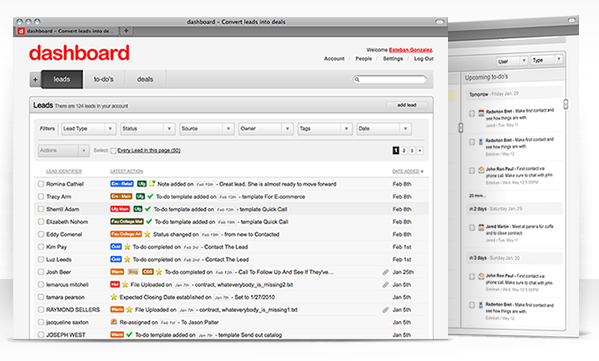Click the add lead button

coord(407,105)
